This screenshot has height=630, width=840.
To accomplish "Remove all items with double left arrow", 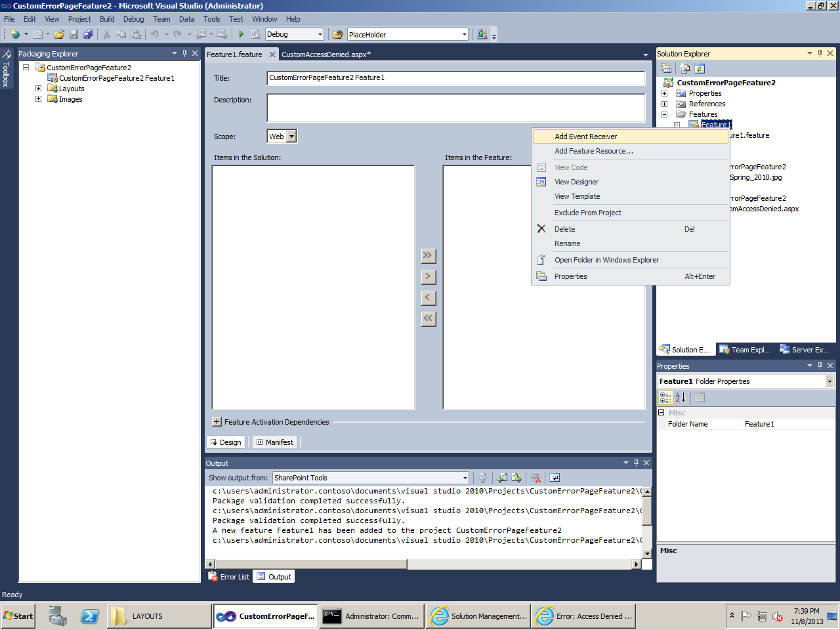I will pyautogui.click(x=428, y=318).
